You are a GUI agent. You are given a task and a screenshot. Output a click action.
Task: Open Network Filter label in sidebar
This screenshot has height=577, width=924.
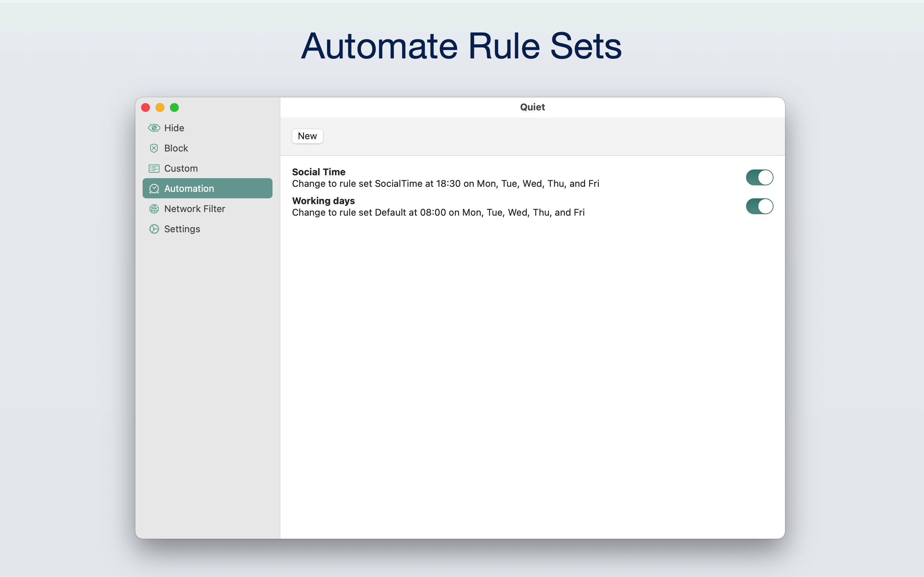[x=194, y=209]
